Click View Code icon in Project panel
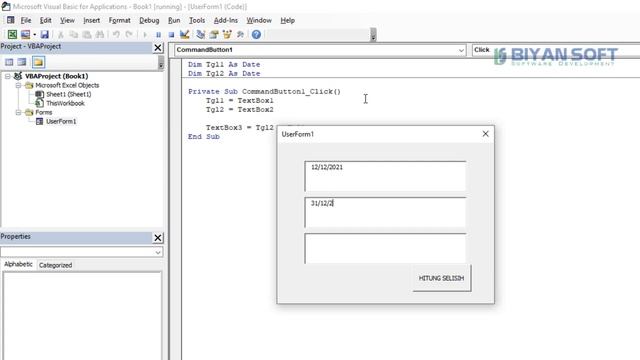 [9, 62]
